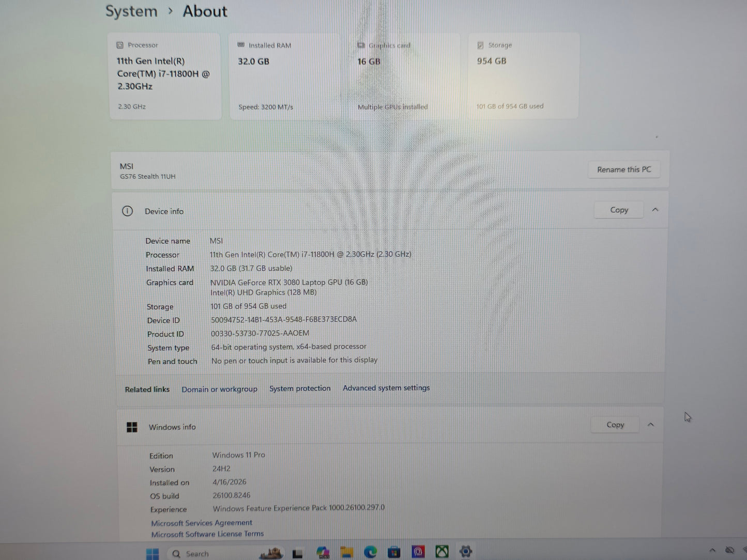This screenshot has width=747, height=560.
Task: Click the GS76 Stealth 11UH model text
Action: click(148, 177)
